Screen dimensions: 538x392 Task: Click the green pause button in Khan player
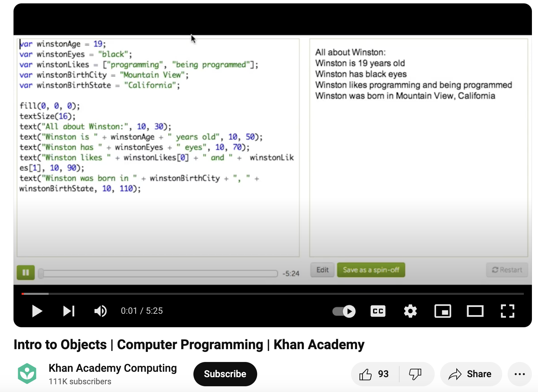[x=26, y=273]
